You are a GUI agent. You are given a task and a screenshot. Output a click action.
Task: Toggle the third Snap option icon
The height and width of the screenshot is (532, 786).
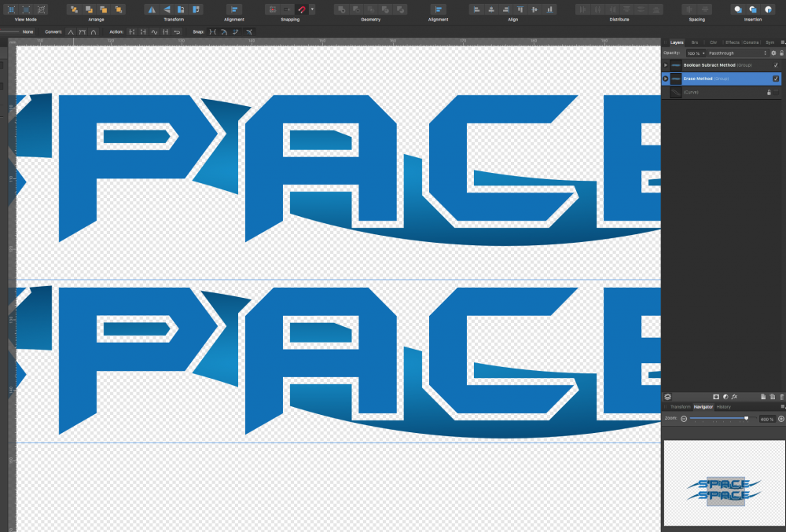click(236, 32)
